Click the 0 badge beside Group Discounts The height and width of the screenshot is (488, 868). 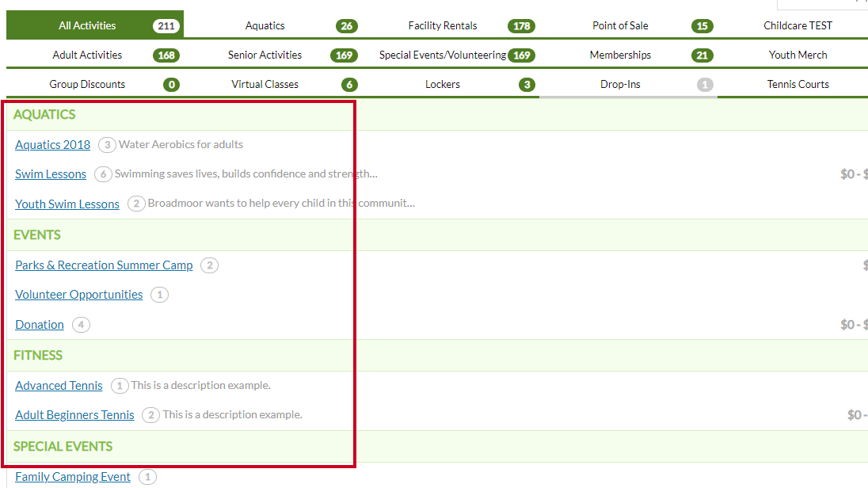[172, 84]
